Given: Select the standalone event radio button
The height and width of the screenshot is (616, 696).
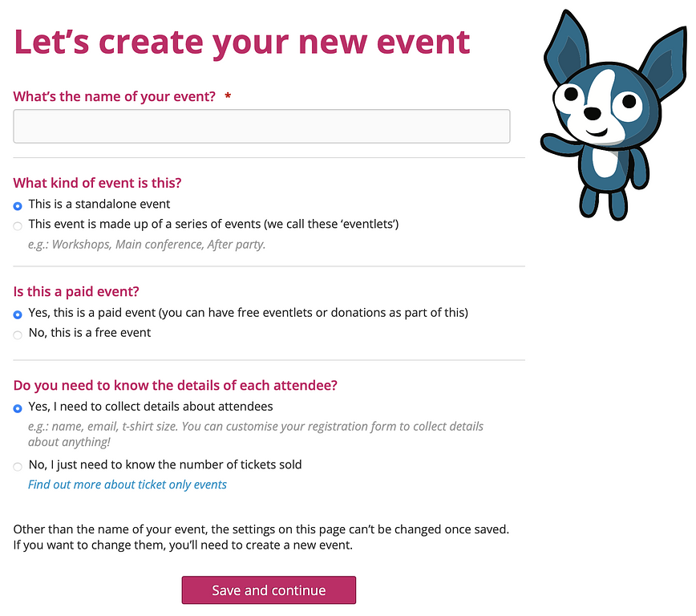Looking at the screenshot, I should [18, 205].
